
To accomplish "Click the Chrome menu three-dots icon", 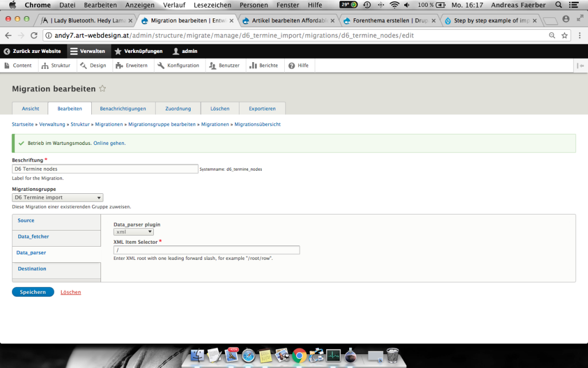I will point(579,35).
